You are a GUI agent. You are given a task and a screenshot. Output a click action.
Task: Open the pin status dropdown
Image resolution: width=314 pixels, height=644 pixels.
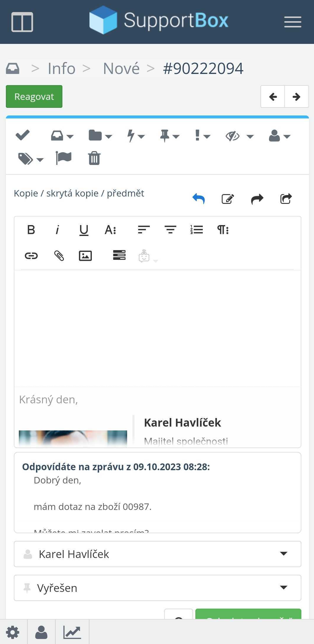(170, 136)
